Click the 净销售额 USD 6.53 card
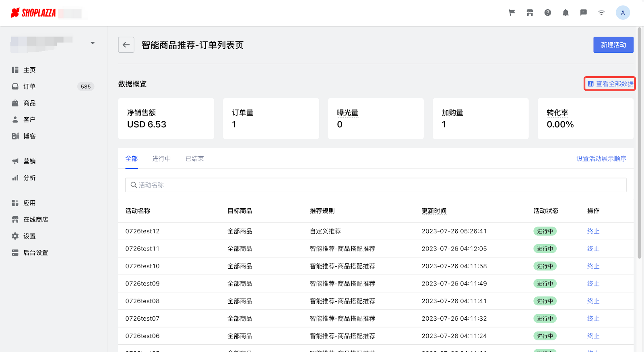 tap(166, 119)
